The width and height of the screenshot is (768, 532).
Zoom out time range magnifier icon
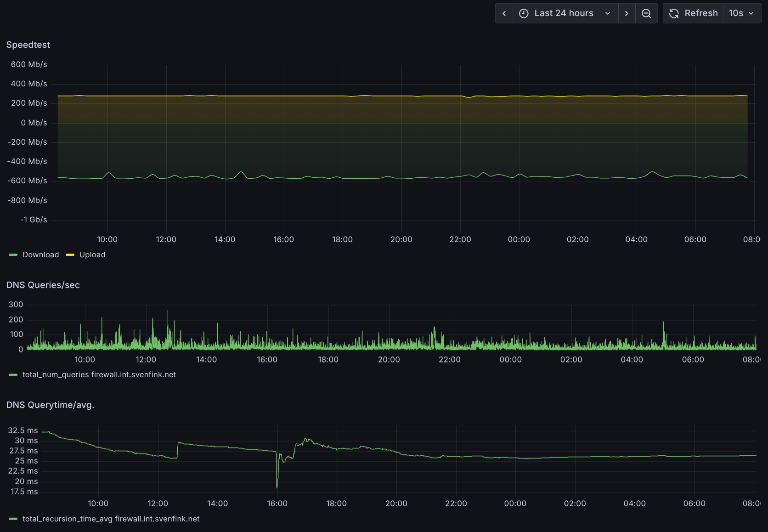click(646, 13)
